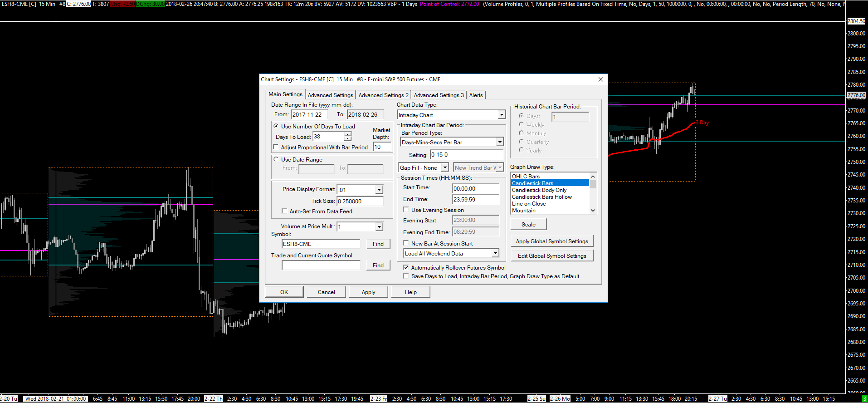Click the Point of Control 2772.00 header text
This screenshot has width=868, height=403.
click(449, 4)
